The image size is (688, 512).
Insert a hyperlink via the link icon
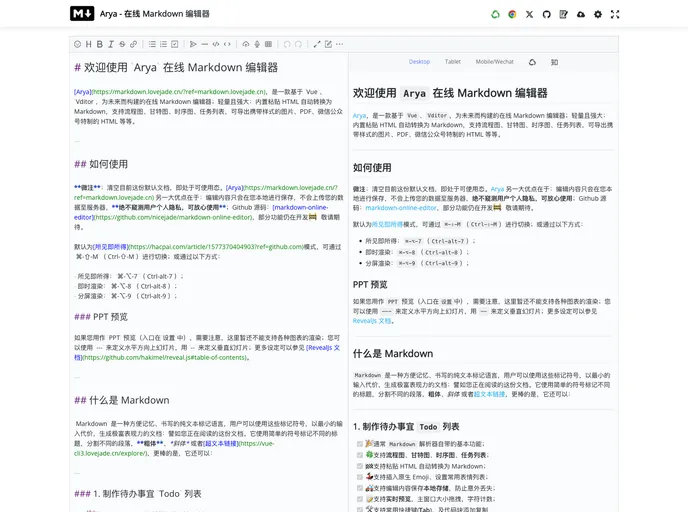coord(133,44)
